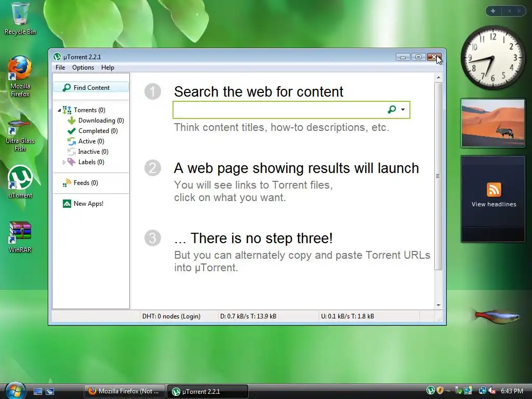Click the sidebar previous gadgets arrow
Viewport: 532px width, 399px height.
(x=509, y=11)
